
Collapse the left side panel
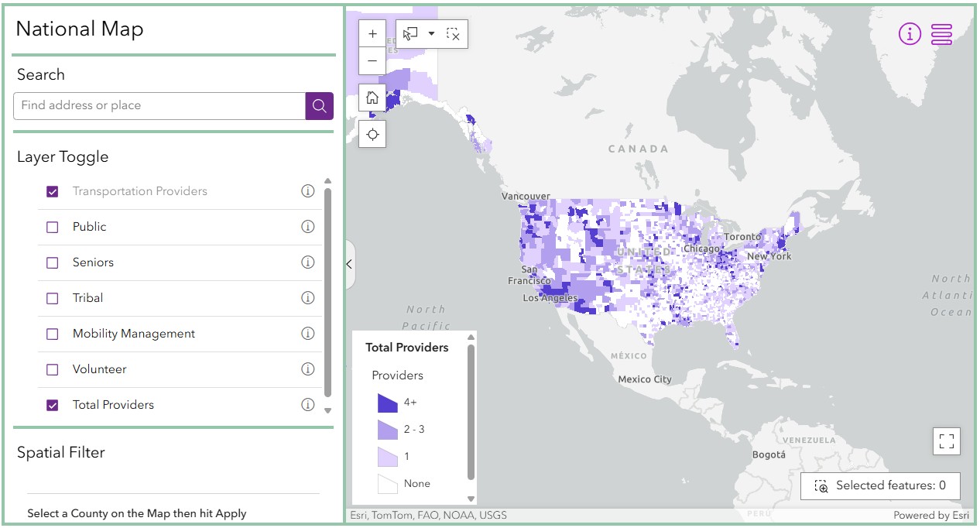point(349,264)
